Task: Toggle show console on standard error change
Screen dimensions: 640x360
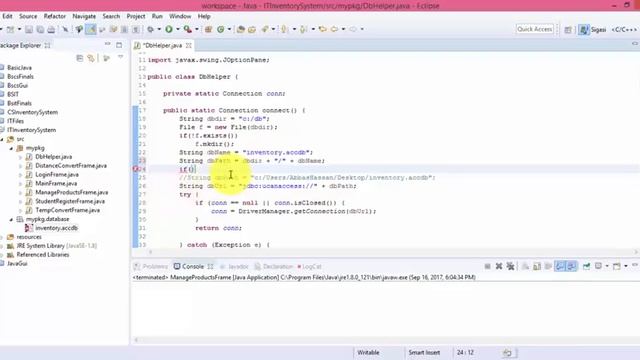Action: point(571,267)
